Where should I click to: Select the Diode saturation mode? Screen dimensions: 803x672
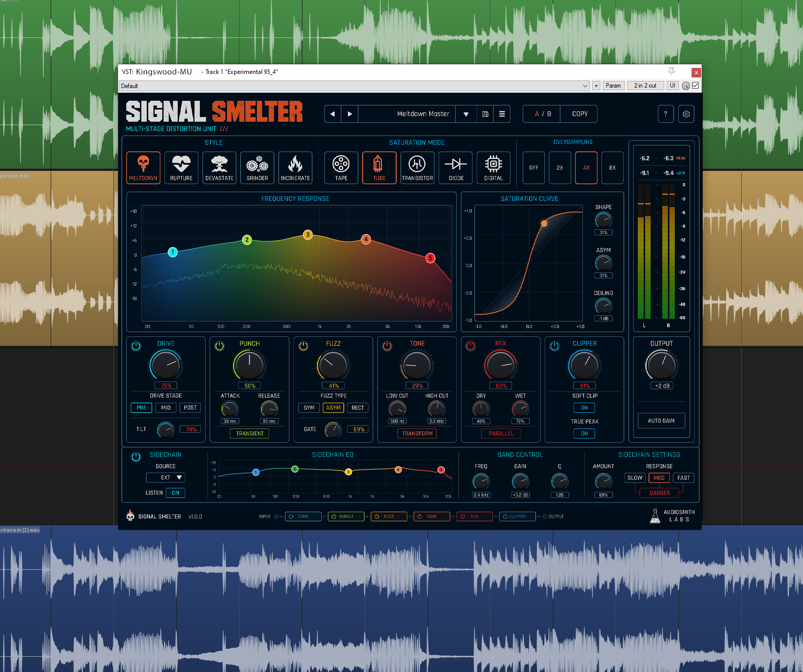coord(456,168)
